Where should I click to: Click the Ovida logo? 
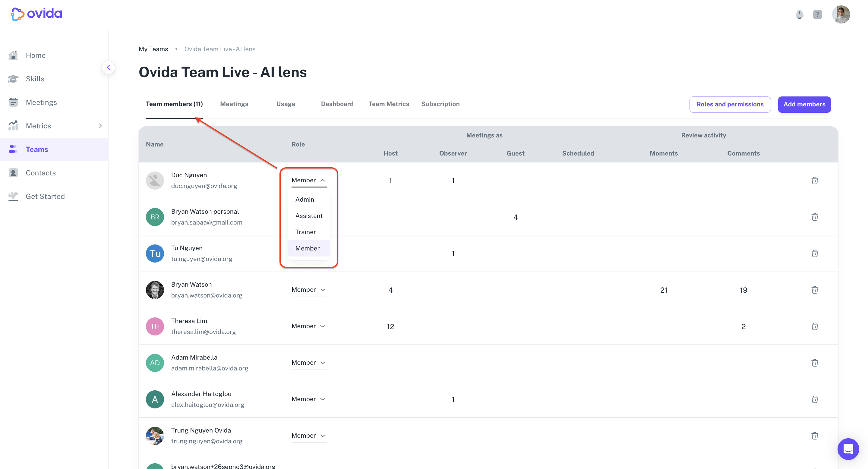[36, 14]
